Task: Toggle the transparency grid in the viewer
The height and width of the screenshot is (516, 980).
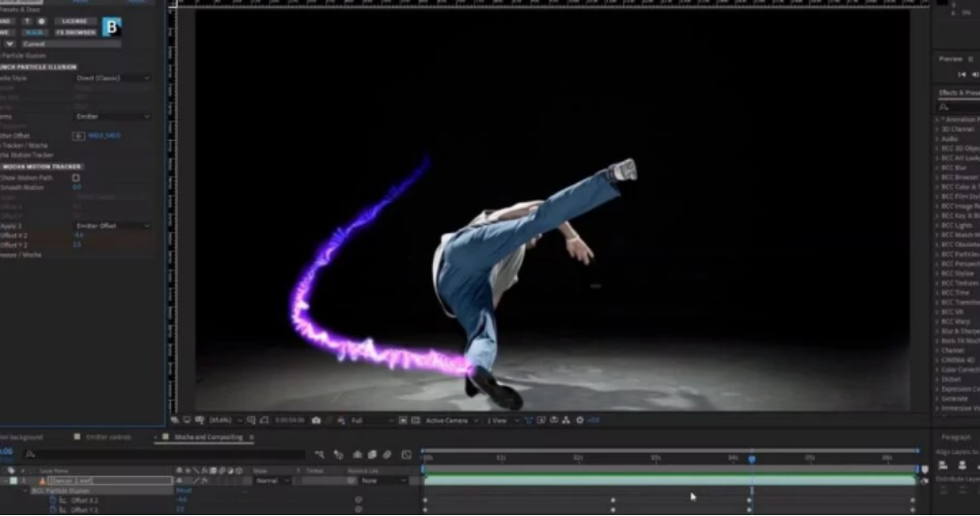Action: pyautogui.click(x=187, y=420)
